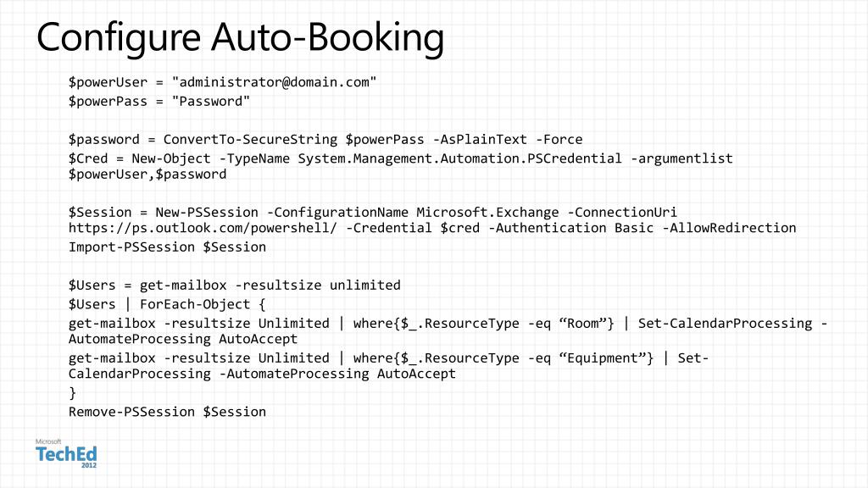The height and width of the screenshot is (488, 868).
Task: Click the Configure Auto-Booking slide title
Action: [240, 37]
